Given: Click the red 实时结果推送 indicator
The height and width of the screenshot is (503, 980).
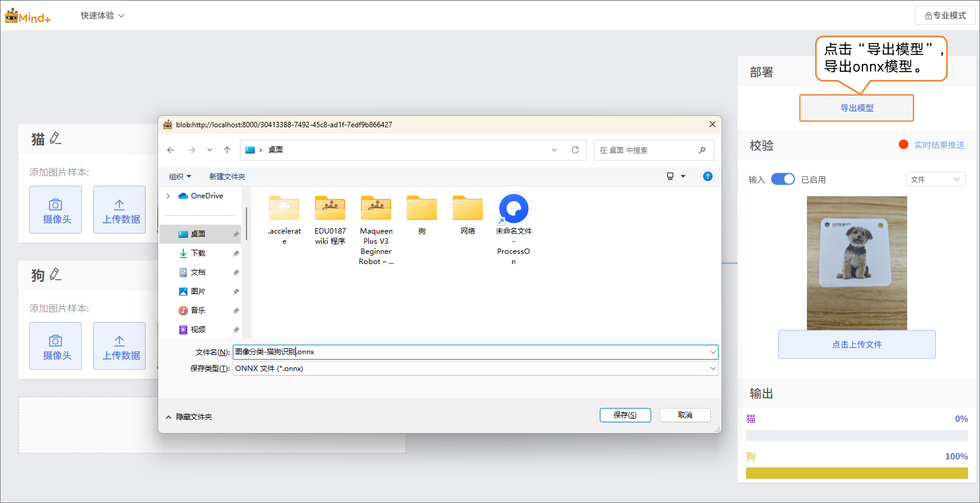Looking at the screenshot, I should tap(904, 145).
